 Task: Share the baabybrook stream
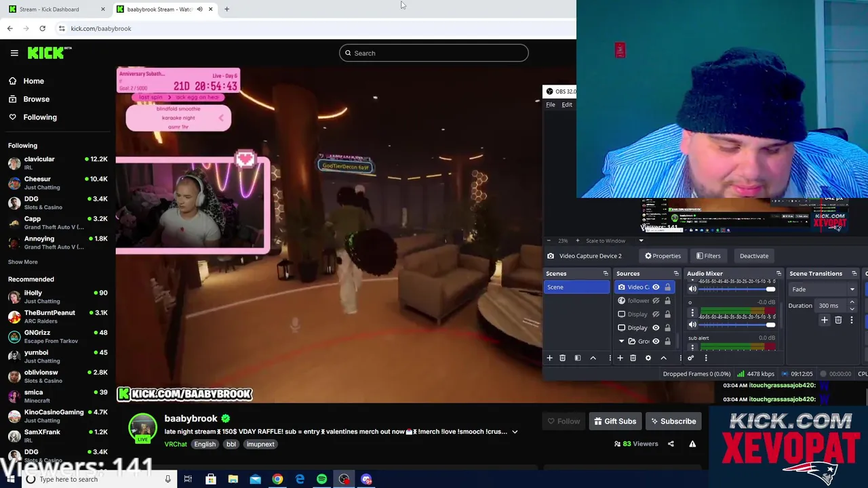tap(671, 444)
